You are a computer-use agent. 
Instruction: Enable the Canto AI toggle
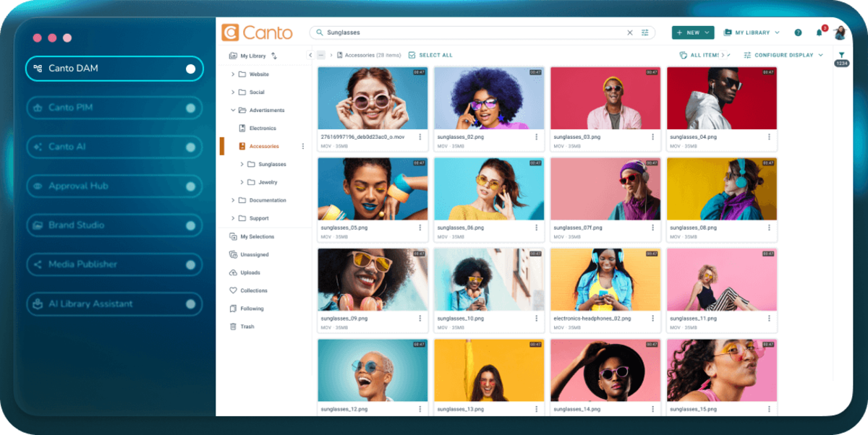tap(190, 147)
